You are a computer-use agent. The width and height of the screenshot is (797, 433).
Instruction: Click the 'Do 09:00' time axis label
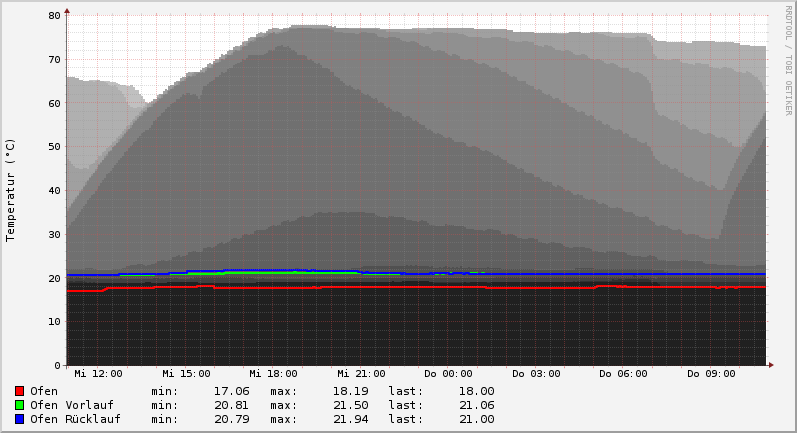coord(711,374)
